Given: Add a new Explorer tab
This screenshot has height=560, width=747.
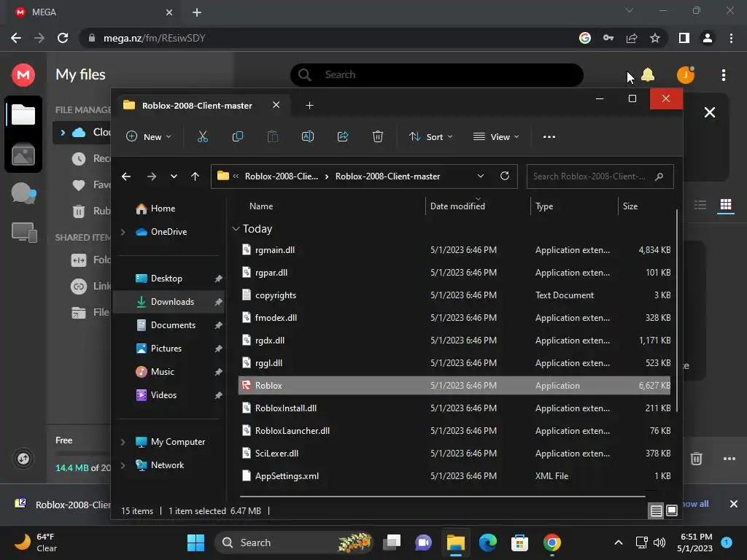Looking at the screenshot, I should point(309,106).
